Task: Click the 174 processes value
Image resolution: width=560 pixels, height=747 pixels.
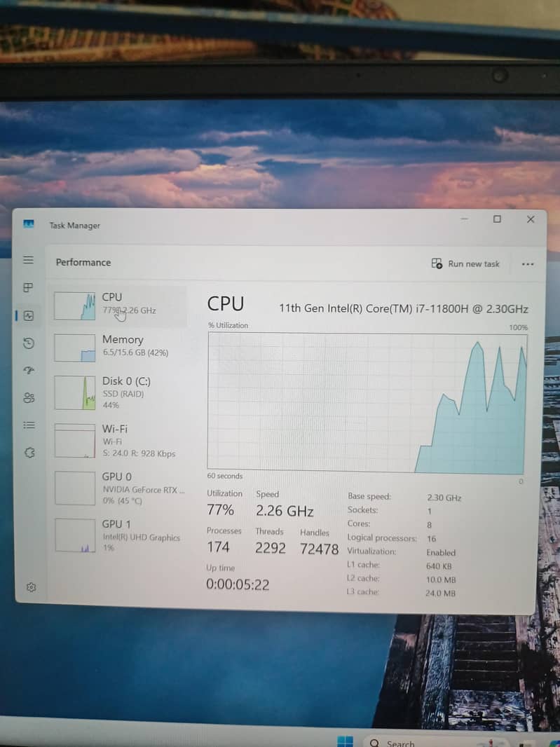Action: [218, 547]
